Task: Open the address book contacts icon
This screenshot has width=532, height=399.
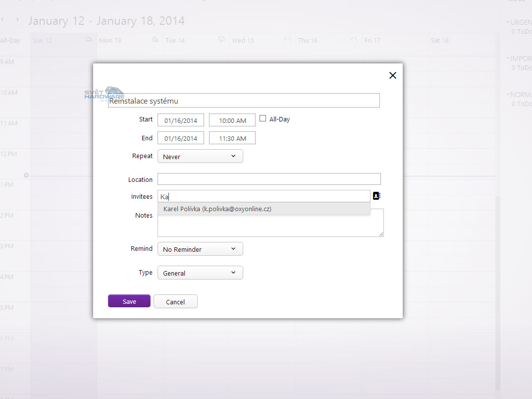Action: pyautogui.click(x=376, y=196)
